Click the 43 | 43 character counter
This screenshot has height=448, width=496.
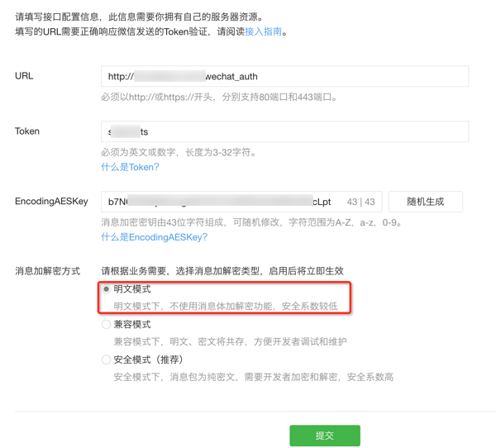(x=361, y=202)
